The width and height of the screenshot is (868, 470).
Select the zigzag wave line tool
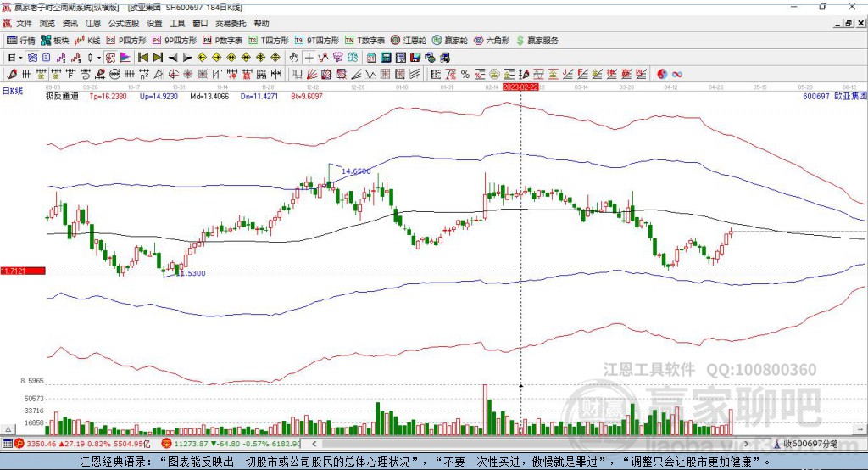(x=370, y=75)
